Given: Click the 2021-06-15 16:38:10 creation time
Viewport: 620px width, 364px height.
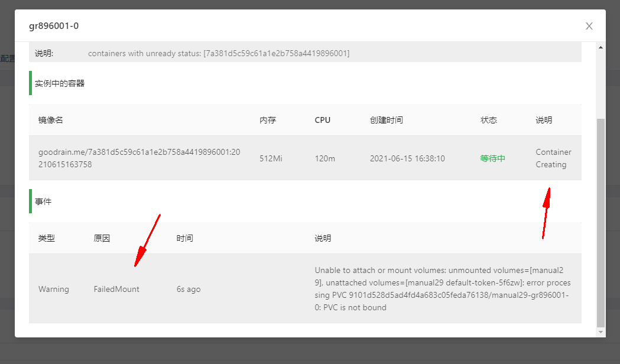Looking at the screenshot, I should click(407, 158).
